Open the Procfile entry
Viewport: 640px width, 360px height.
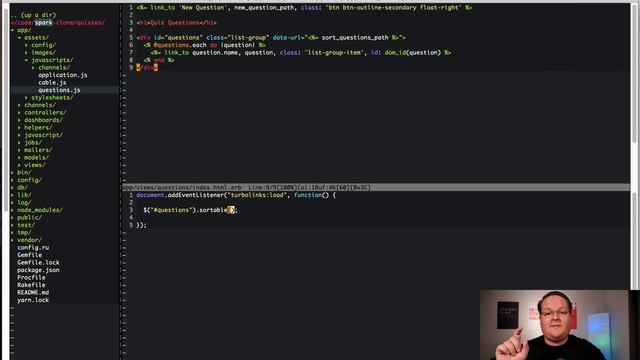(x=31, y=278)
